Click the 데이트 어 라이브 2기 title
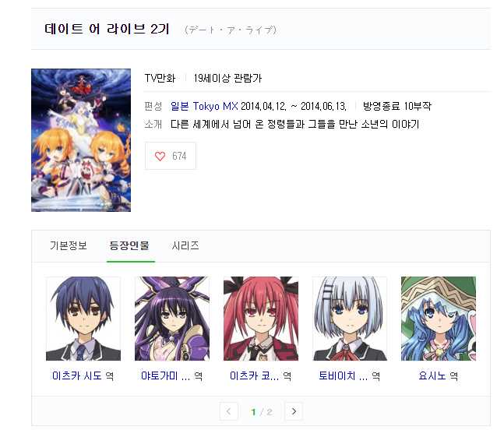The width and height of the screenshot is (504, 437). pos(107,29)
